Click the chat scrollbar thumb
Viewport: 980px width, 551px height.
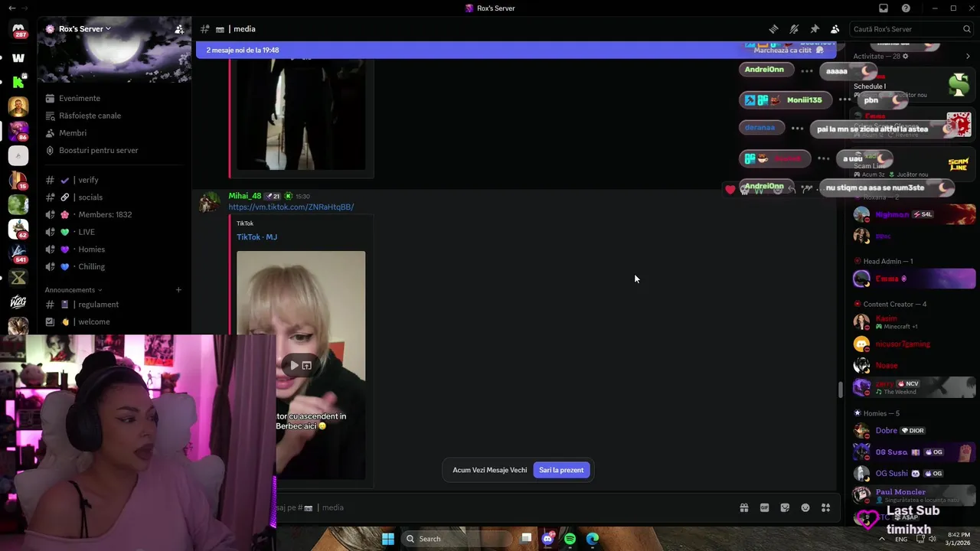pyautogui.click(x=841, y=390)
